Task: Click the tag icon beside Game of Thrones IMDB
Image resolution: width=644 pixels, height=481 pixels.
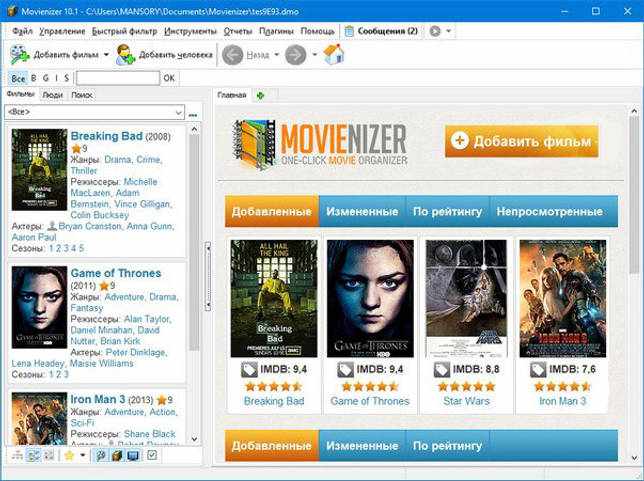Action: coord(345,370)
